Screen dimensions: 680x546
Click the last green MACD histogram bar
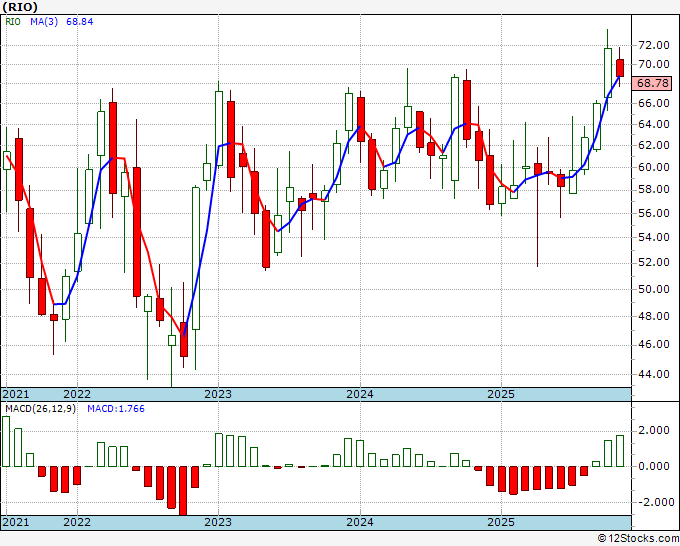pyautogui.click(x=620, y=451)
